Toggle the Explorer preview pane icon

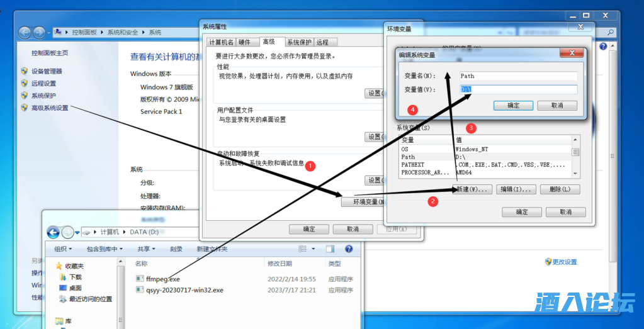(x=330, y=248)
